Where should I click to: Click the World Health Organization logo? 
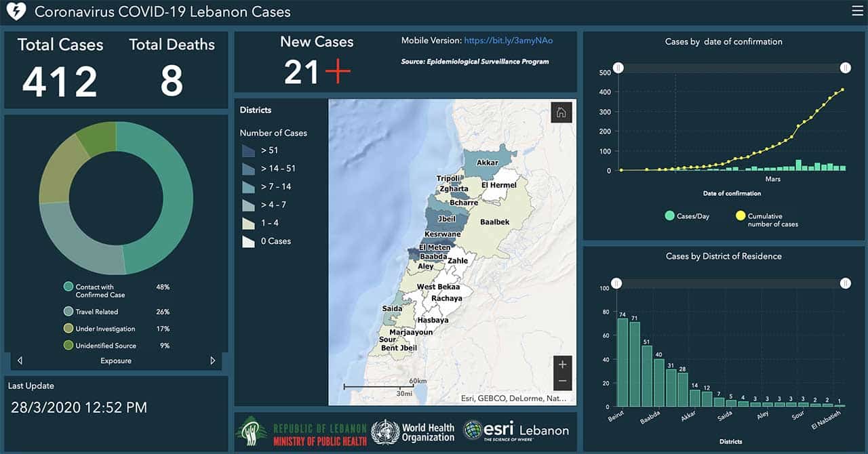(413, 432)
